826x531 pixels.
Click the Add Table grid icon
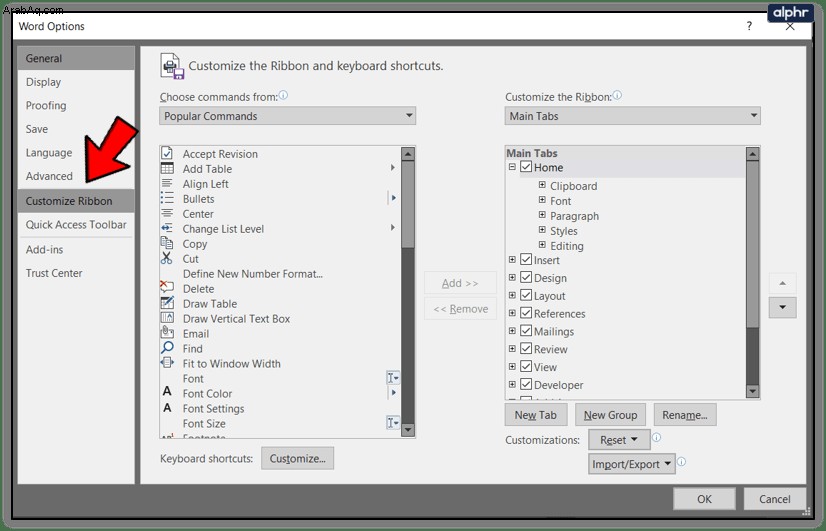pyautogui.click(x=167, y=169)
